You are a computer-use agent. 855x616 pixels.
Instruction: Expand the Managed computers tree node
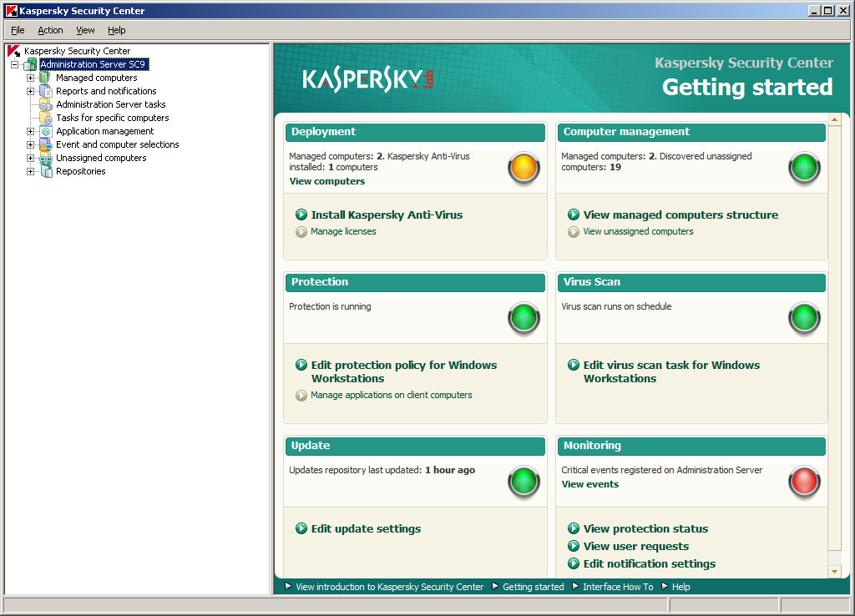click(x=31, y=78)
